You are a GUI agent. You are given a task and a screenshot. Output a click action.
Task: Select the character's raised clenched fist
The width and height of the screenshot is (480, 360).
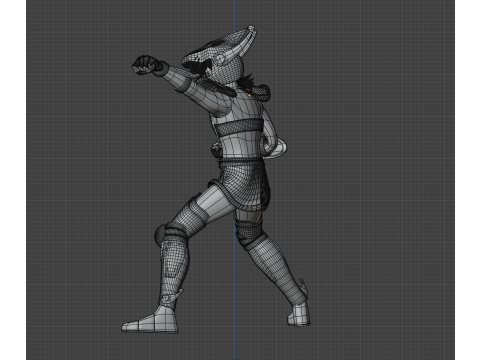tap(145, 65)
